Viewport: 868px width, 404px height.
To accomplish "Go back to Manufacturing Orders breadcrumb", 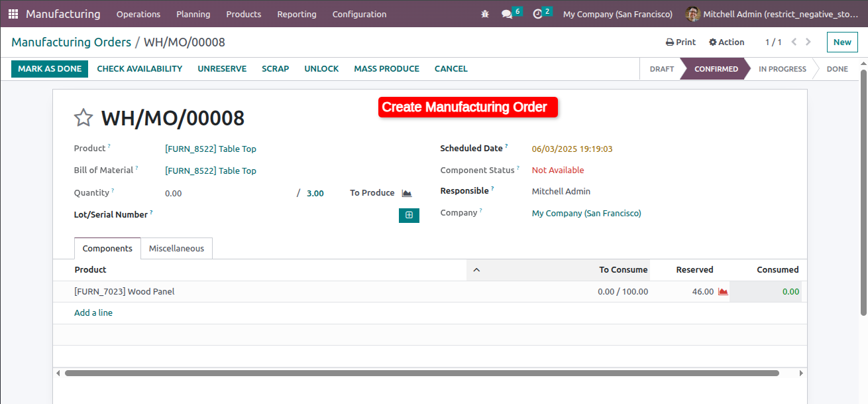I will (x=71, y=42).
